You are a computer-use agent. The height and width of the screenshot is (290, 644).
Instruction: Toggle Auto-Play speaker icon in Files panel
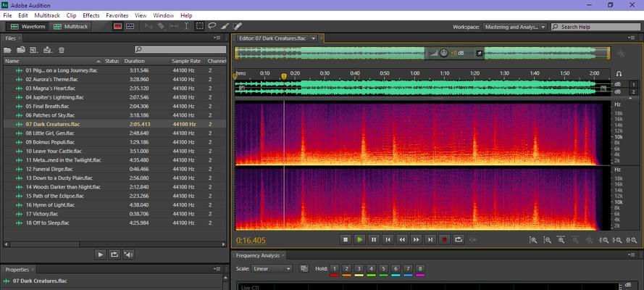coord(129,254)
